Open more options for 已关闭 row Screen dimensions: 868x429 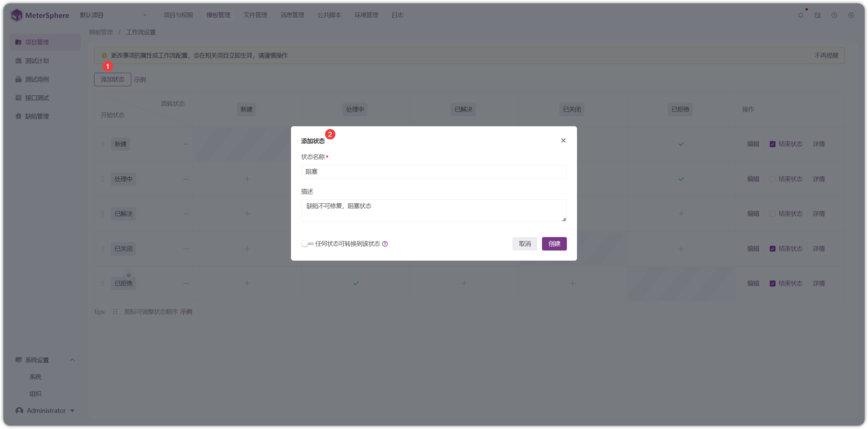pos(186,249)
